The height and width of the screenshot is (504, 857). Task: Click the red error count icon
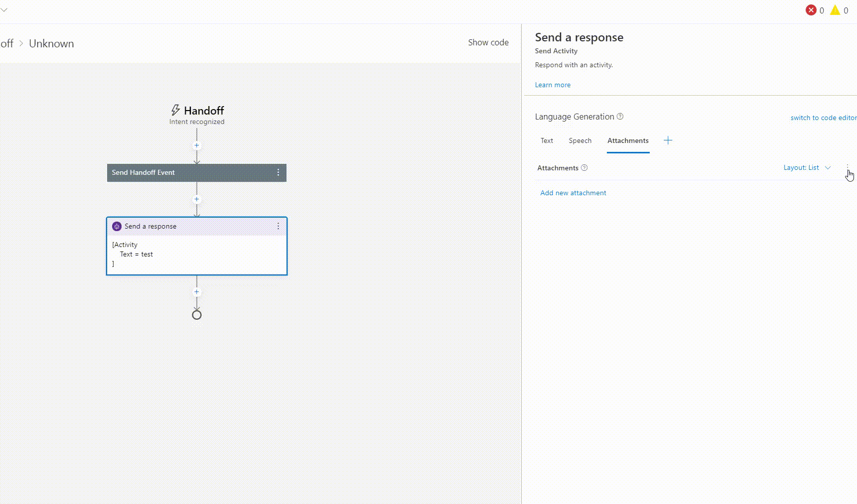(x=811, y=10)
